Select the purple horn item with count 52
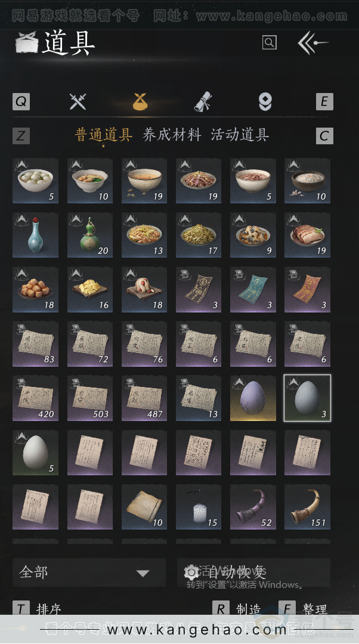Viewport: 359px width, 644px height. tap(253, 506)
